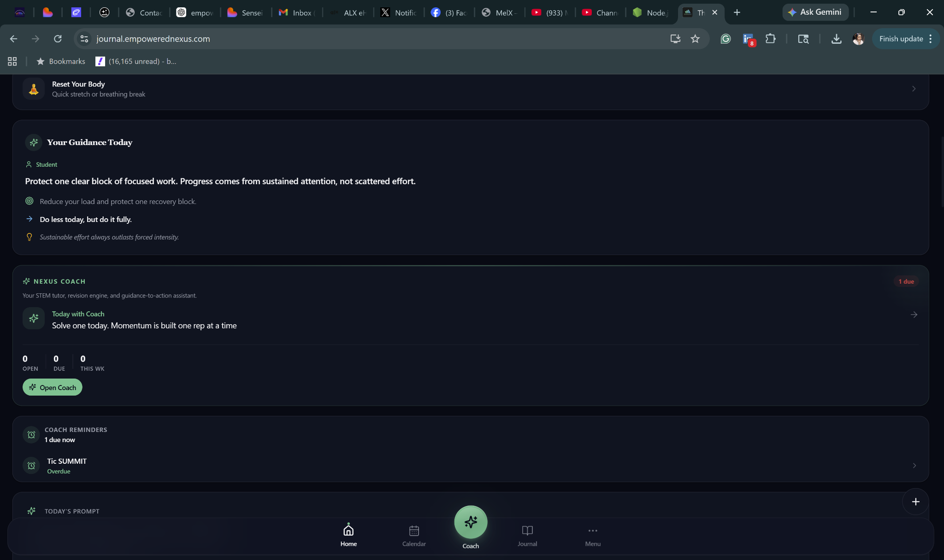Click the OPEN count stat

(30, 363)
